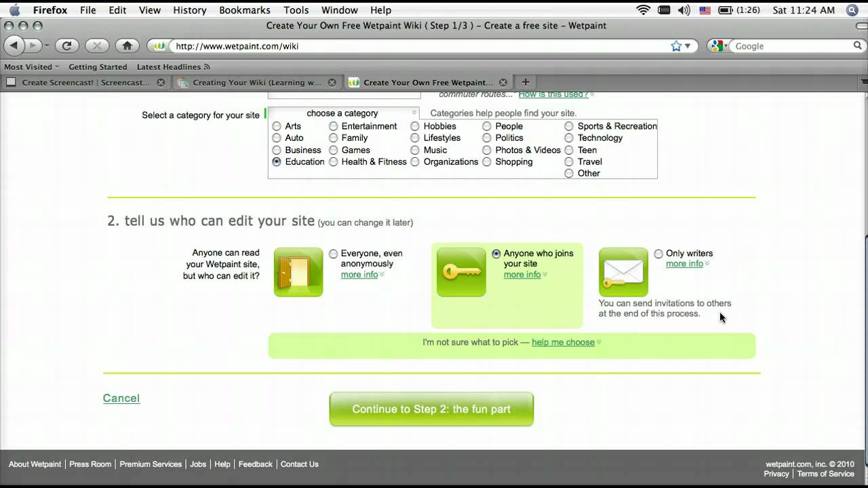
Task: Open the Terms of Service link
Action: tap(825, 474)
